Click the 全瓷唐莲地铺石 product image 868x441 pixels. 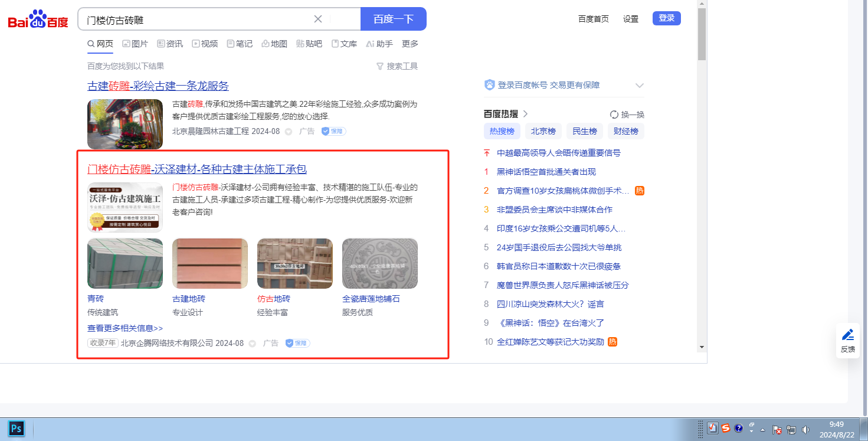(380, 263)
